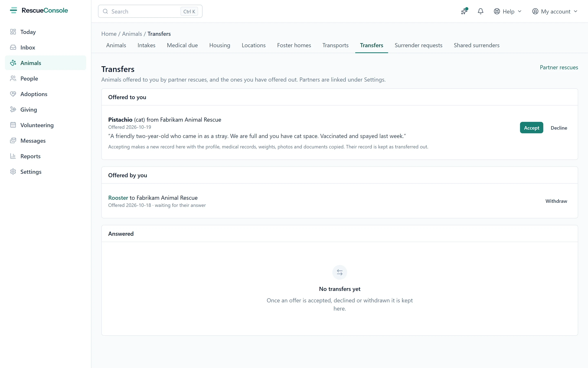Open the Transports tab

336,45
